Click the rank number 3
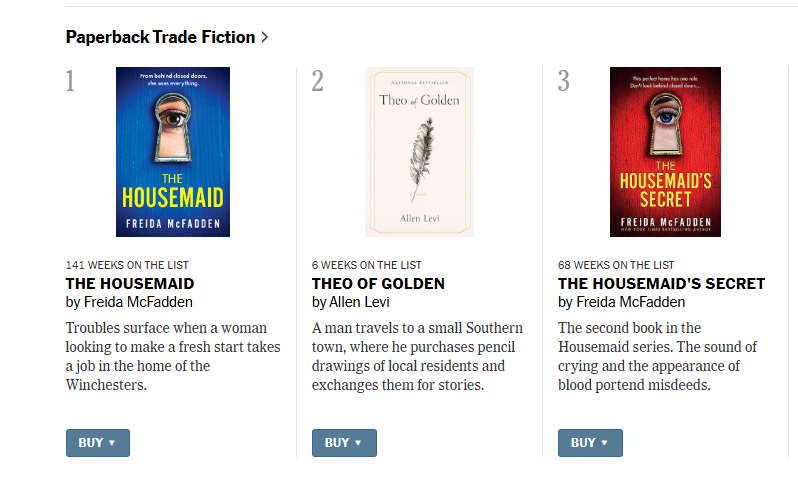Screen dimensions: 798x490 click(564, 81)
